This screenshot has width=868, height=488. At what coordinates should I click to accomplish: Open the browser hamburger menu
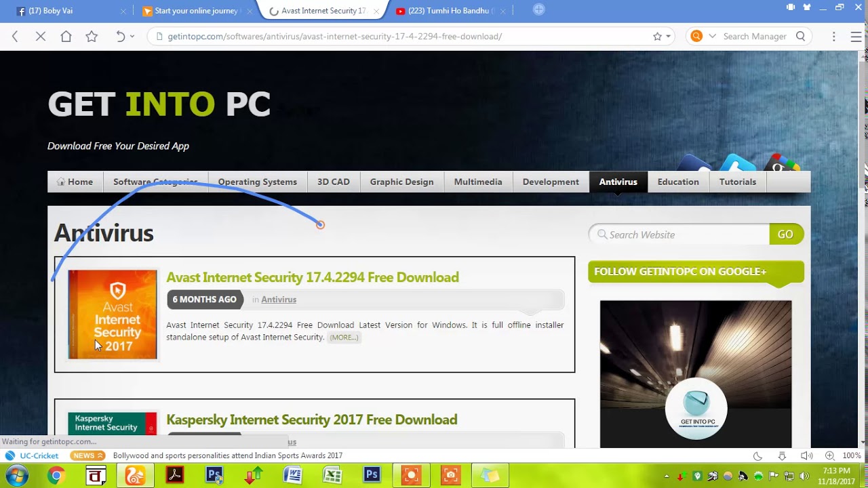[x=856, y=37]
